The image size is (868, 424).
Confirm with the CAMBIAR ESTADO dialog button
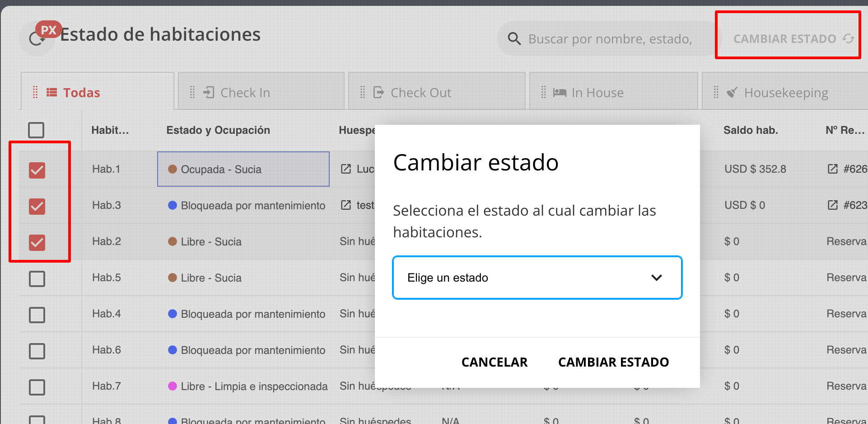[613, 362]
